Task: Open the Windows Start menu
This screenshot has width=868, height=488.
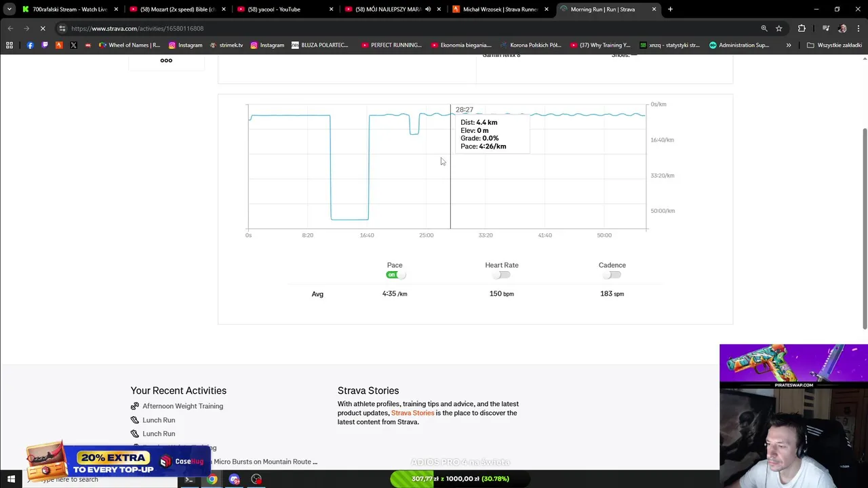Action: point(11,479)
